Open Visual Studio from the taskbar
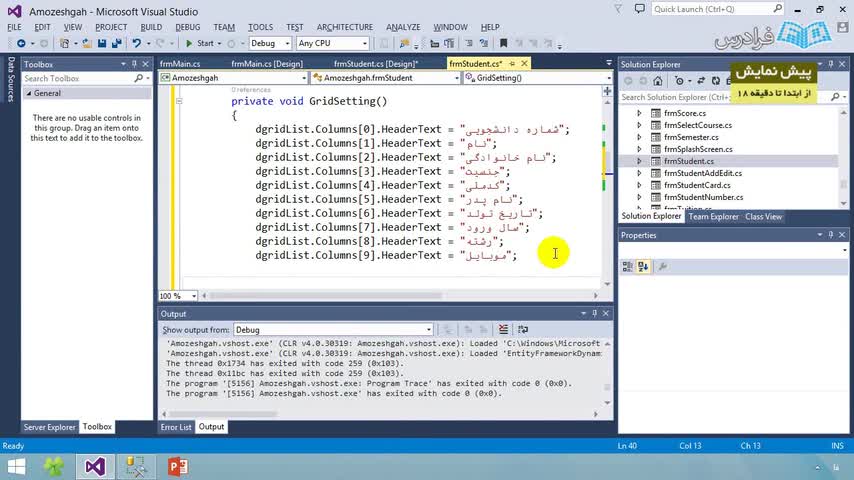 tap(95, 467)
